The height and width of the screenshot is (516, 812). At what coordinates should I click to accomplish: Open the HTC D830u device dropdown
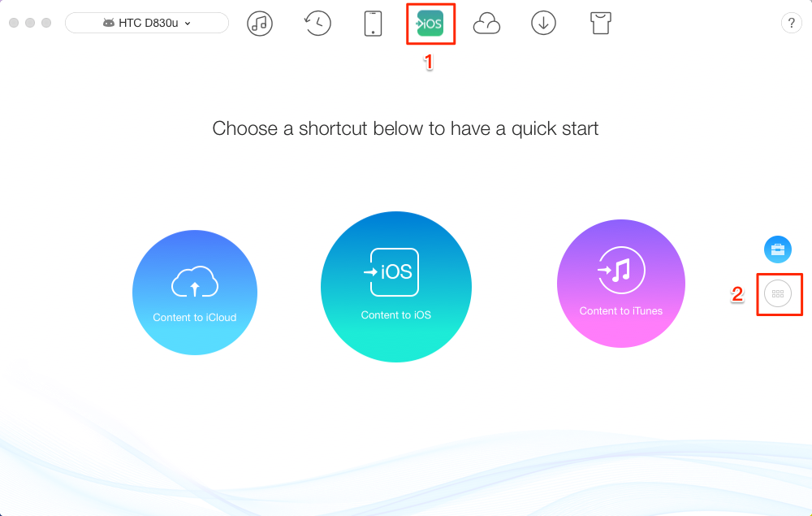(146, 23)
